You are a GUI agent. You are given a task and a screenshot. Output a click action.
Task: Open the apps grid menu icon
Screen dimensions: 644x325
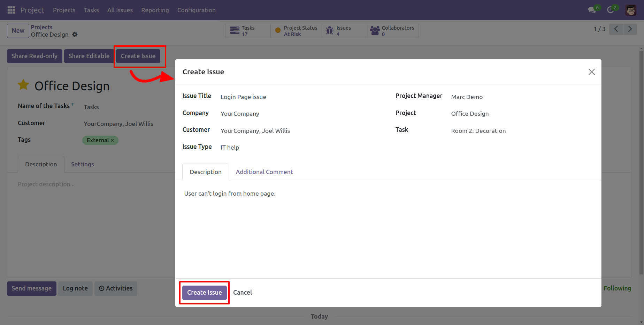pos(11,10)
